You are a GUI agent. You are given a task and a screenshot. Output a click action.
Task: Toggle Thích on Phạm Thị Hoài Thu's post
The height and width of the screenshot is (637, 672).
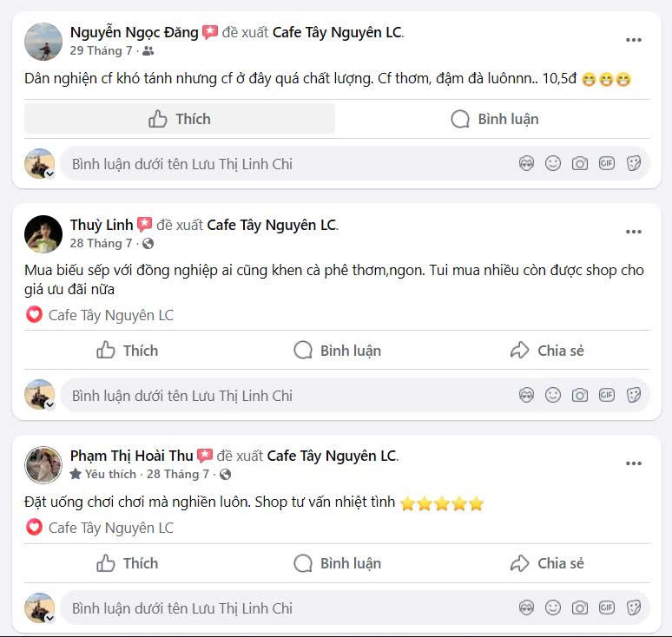coord(127,563)
